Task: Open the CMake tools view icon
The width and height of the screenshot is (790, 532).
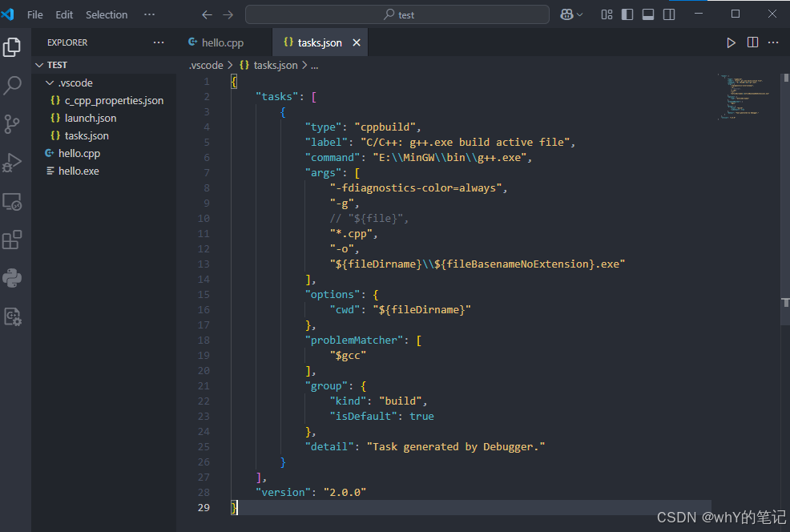Action: point(11,317)
